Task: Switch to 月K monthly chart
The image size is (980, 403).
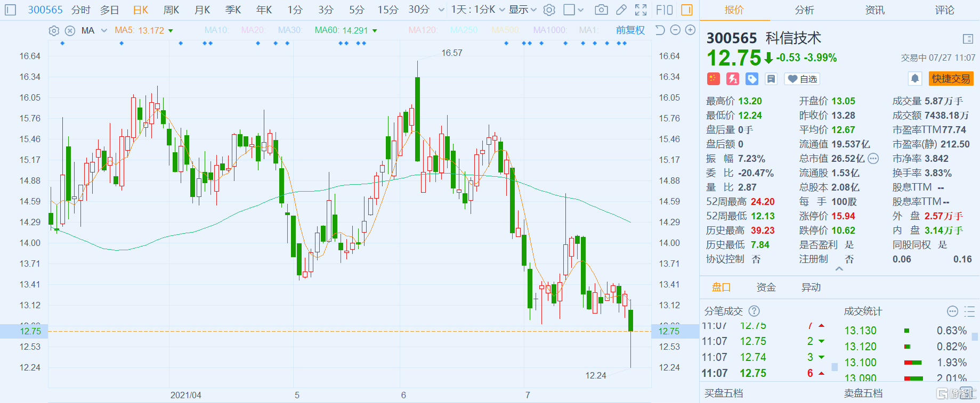Action: click(203, 10)
